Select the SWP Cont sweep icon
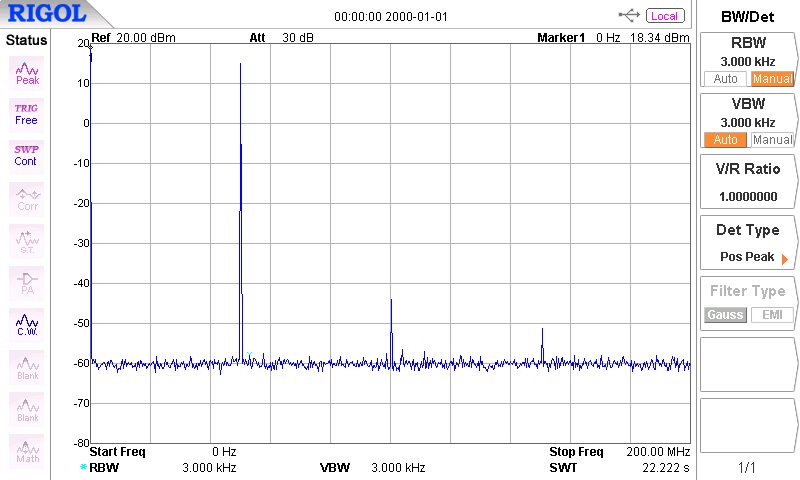Screen dimensions: 800x480 pos(27,156)
